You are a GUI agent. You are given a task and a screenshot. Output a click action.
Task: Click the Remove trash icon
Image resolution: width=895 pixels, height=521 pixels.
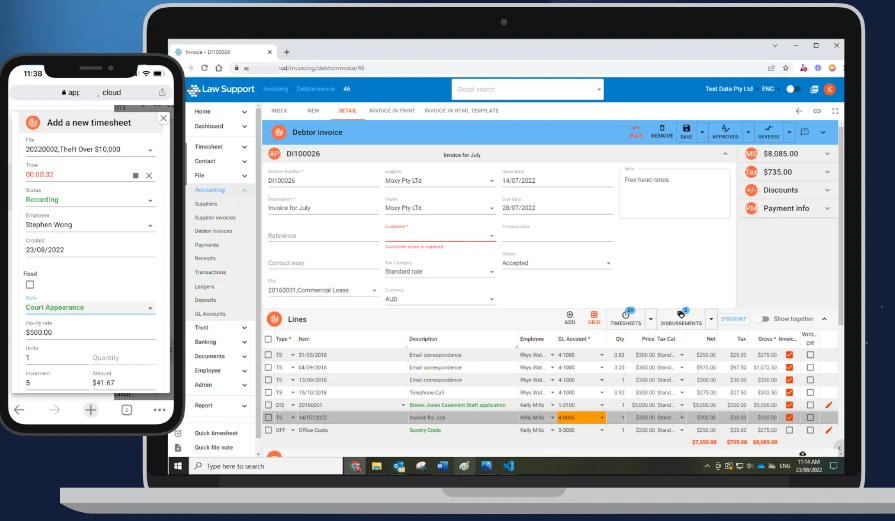click(662, 130)
